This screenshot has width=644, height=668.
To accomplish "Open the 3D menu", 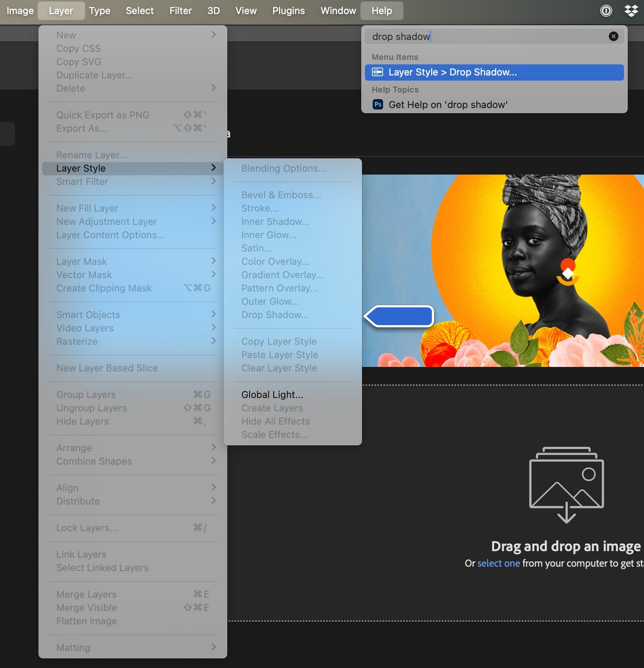I will 214,11.
